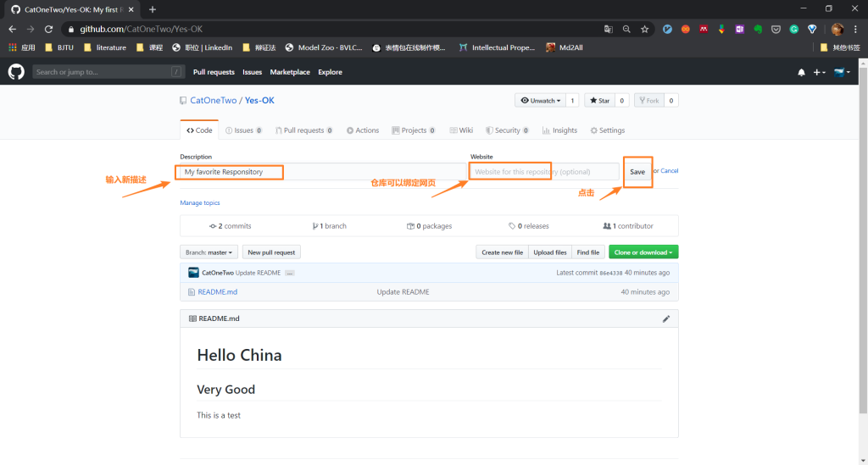Open the Insights tab

559,130
